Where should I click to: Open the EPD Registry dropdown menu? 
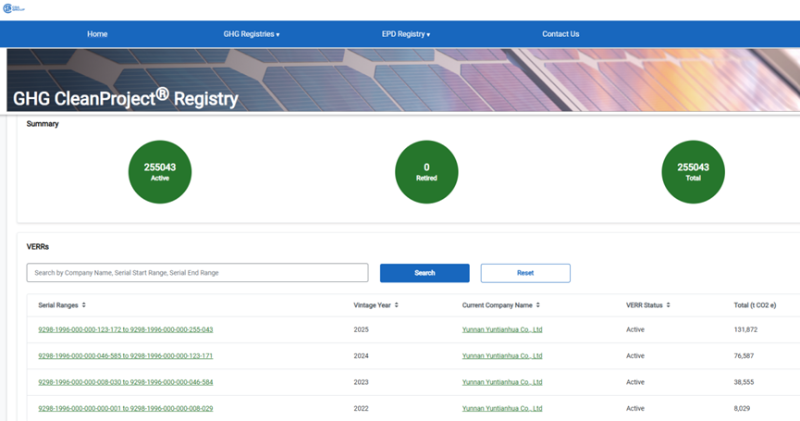[406, 34]
